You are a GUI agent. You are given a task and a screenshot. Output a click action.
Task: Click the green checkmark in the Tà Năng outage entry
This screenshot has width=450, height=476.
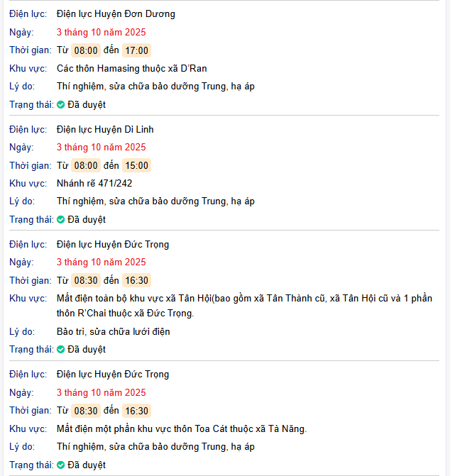(61, 465)
